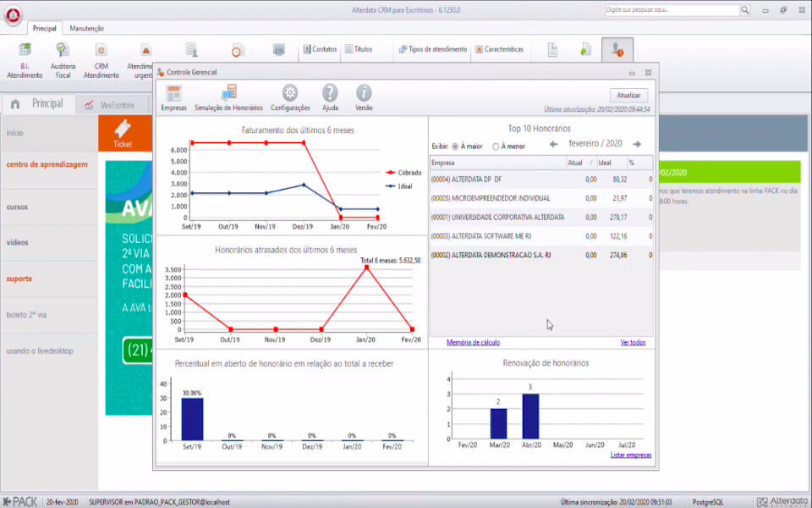Click the Alterdata round application logo
The height and width of the screenshot is (508, 812).
tap(13, 15)
